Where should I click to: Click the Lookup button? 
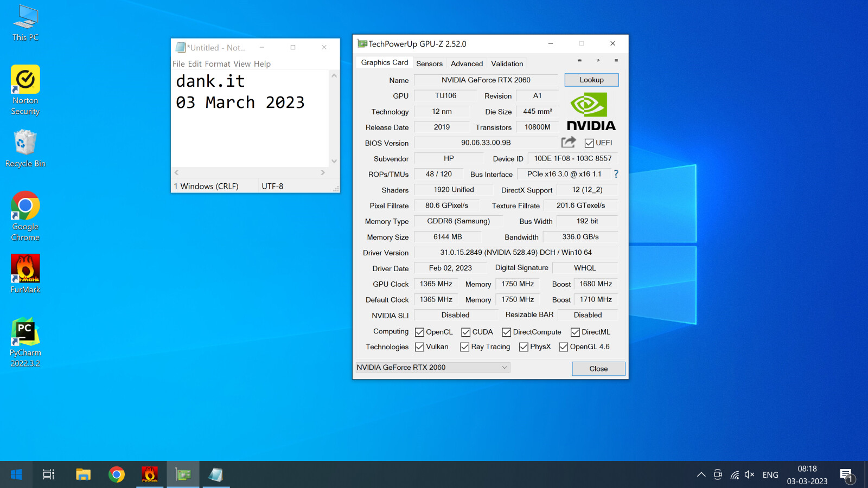click(x=591, y=80)
